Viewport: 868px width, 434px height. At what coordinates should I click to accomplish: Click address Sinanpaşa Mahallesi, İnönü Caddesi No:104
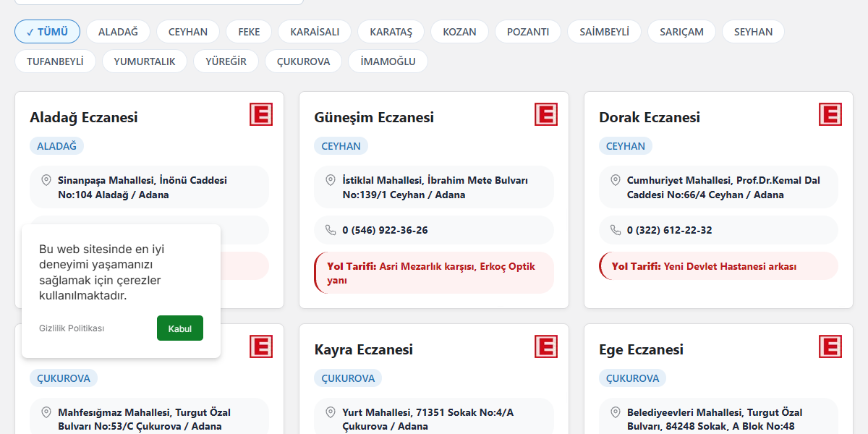pyautogui.click(x=142, y=187)
